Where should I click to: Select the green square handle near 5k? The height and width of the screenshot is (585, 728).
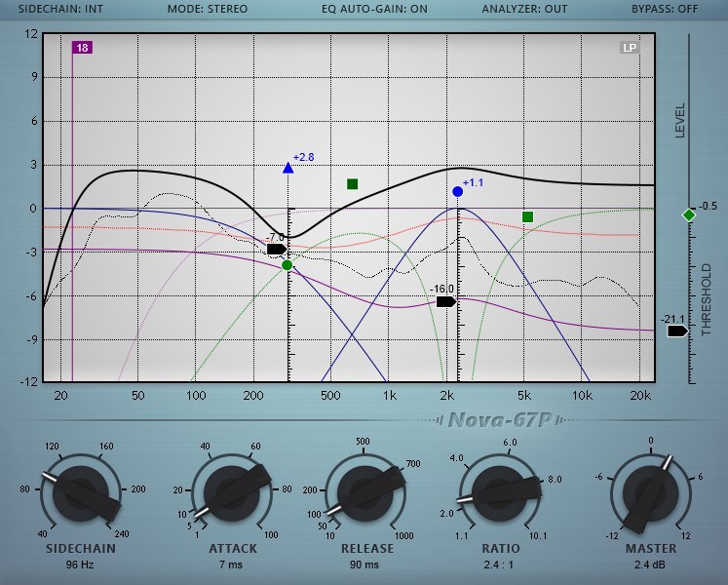click(527, 216)
